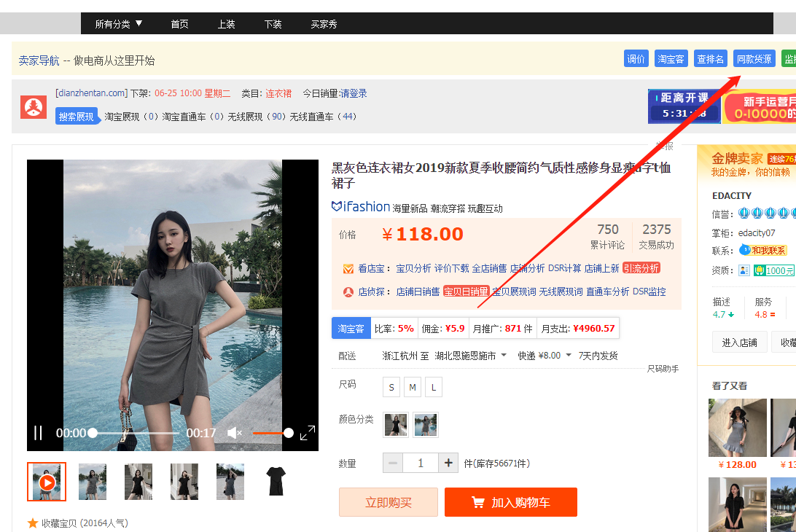The image size is (796, 532).
Task: Unmute the product video sound
Action: [x=235, y=433]
